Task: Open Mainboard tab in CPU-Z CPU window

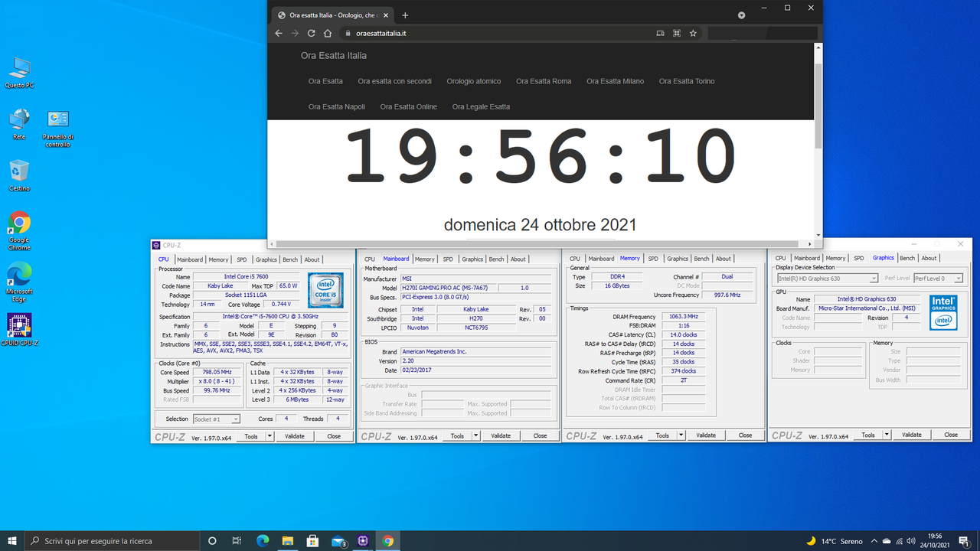Action: [x=190, y=259]
